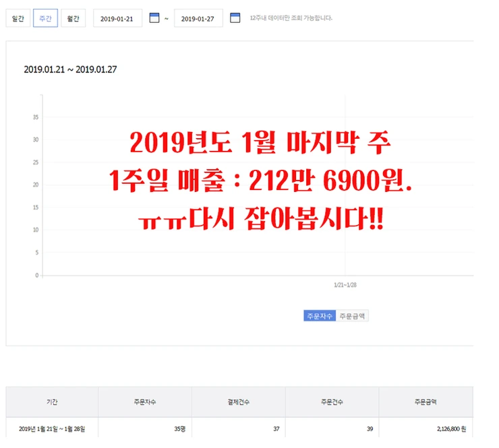The image size is (499, 448).
Task: Click the 1/21~1/28 axis label
Action: [x=345, y=285]
